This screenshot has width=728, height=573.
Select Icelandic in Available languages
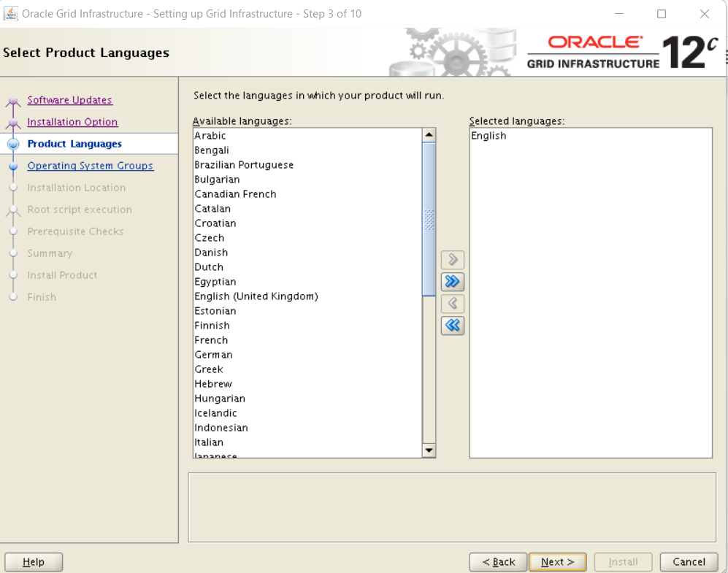point(307,413)
